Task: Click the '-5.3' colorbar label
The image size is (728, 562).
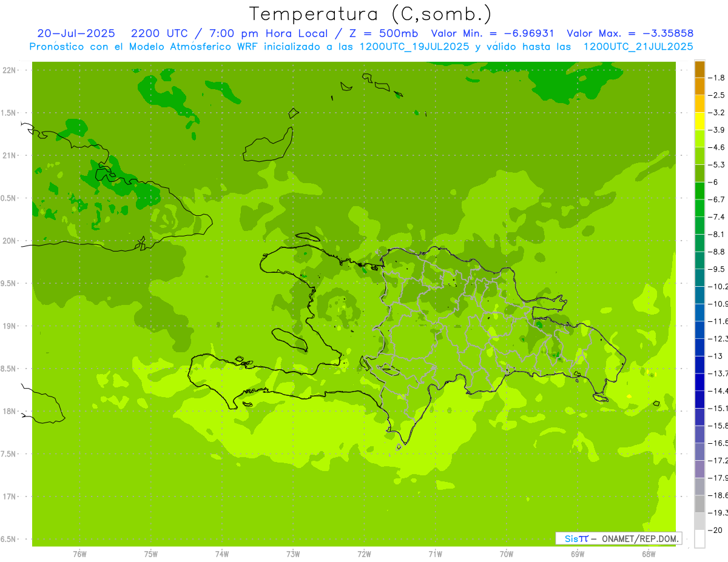Action: pos(718,164)
